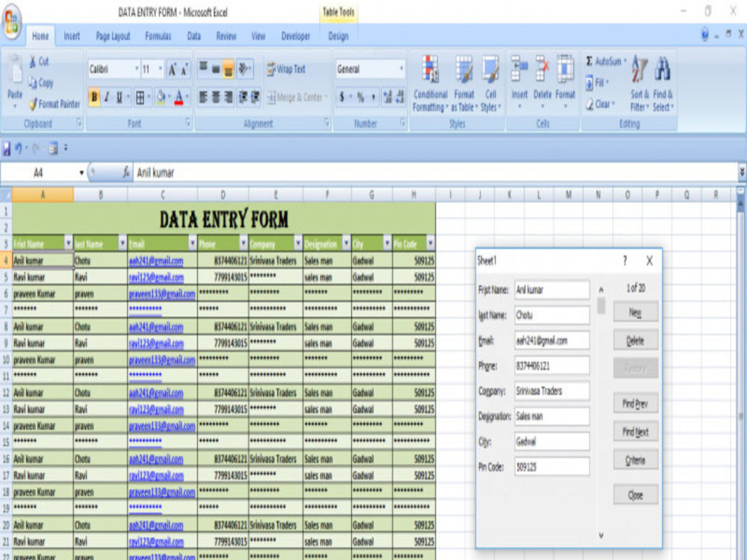Click the Delete cells icon

click(x=542, y=69)
